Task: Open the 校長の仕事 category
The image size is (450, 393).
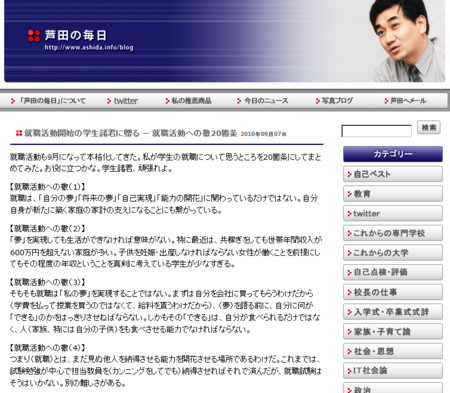Action: point(393,292)
